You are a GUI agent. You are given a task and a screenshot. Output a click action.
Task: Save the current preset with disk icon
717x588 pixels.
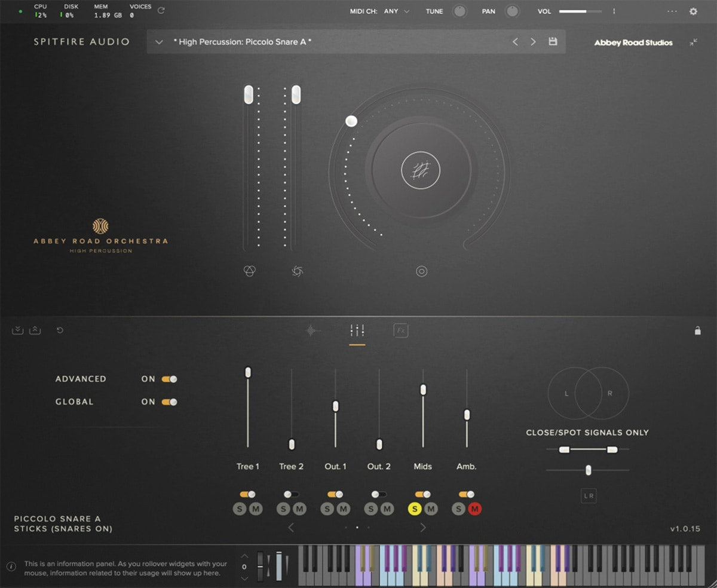(x=553, y=42)
